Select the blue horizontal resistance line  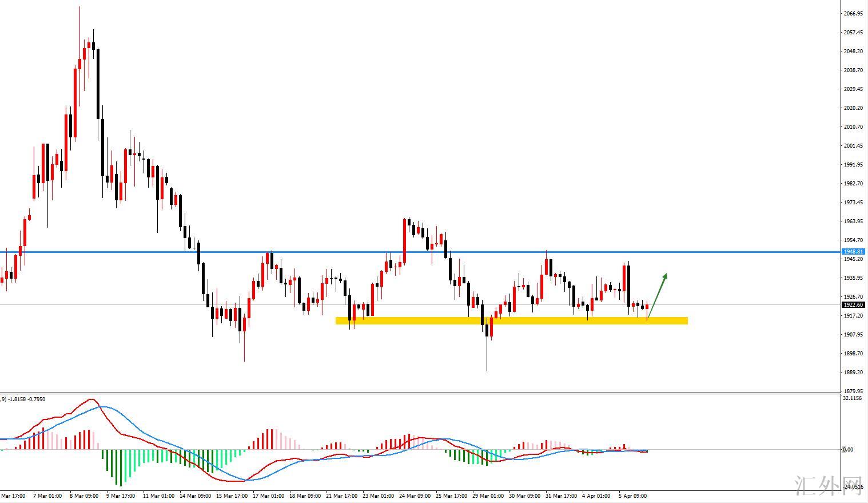421,252
